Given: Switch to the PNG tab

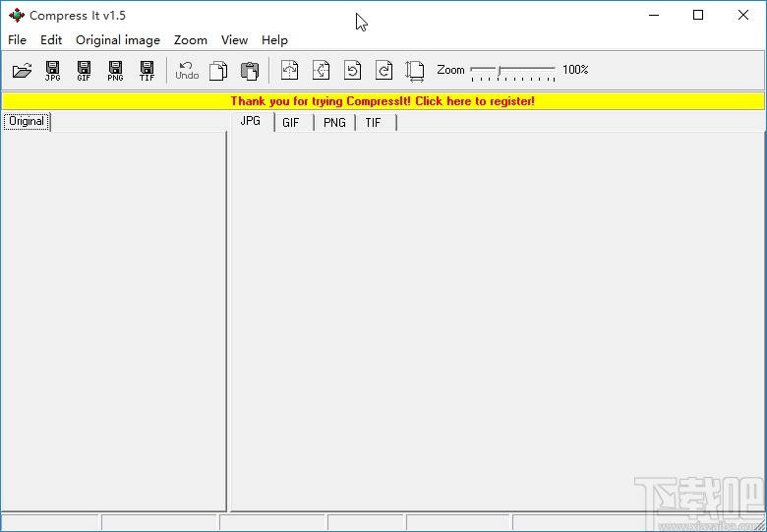Looking at the screenshot, I should (x=335, y=123).
